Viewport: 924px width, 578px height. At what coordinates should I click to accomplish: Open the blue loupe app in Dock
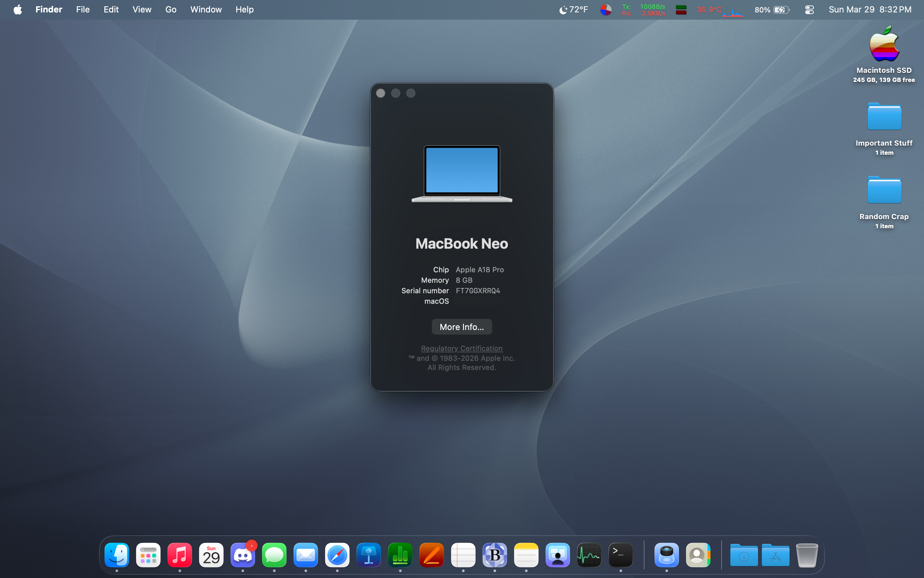pos(667,555)
